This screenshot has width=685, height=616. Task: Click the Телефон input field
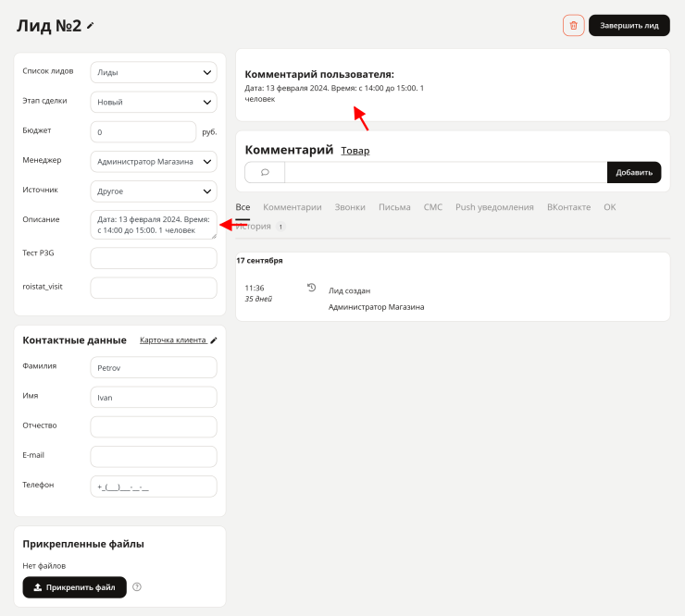click(x=154, y=487)
